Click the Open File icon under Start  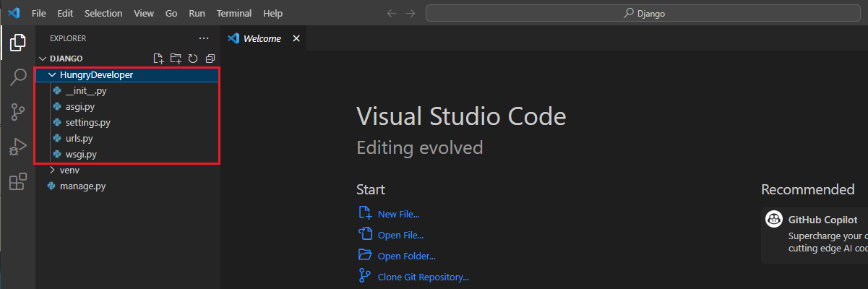point(365,234)
